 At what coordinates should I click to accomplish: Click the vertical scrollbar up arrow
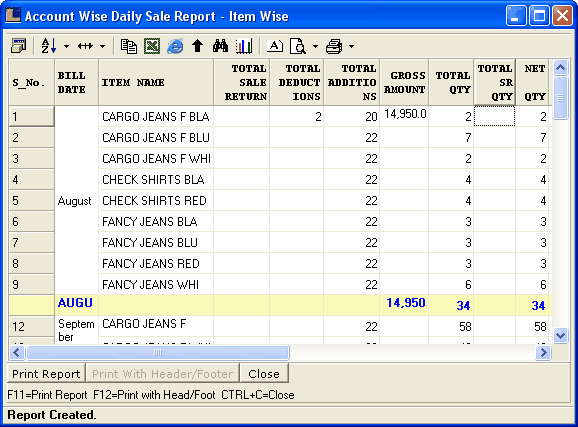[x=560, y=67]
